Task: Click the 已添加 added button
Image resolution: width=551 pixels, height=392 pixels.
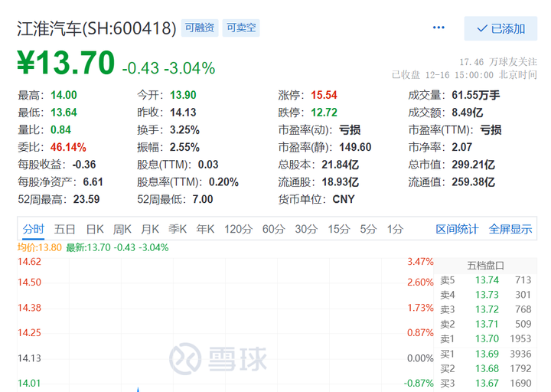Action: point(500,28)
